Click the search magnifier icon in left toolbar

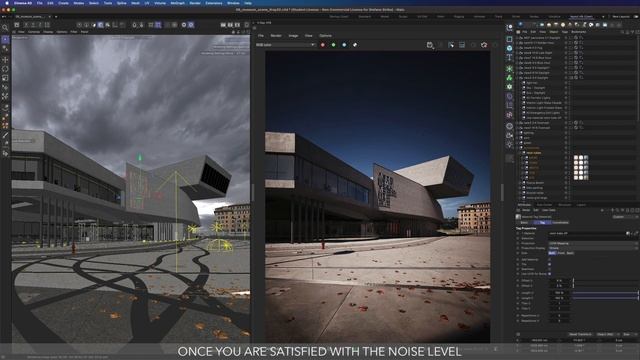(x=5, y=28)
